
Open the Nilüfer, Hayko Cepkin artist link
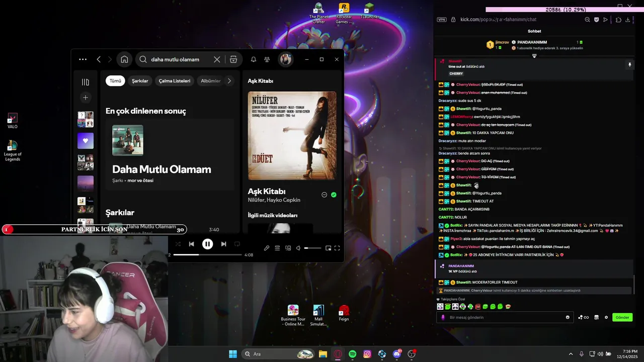(274, 200)
